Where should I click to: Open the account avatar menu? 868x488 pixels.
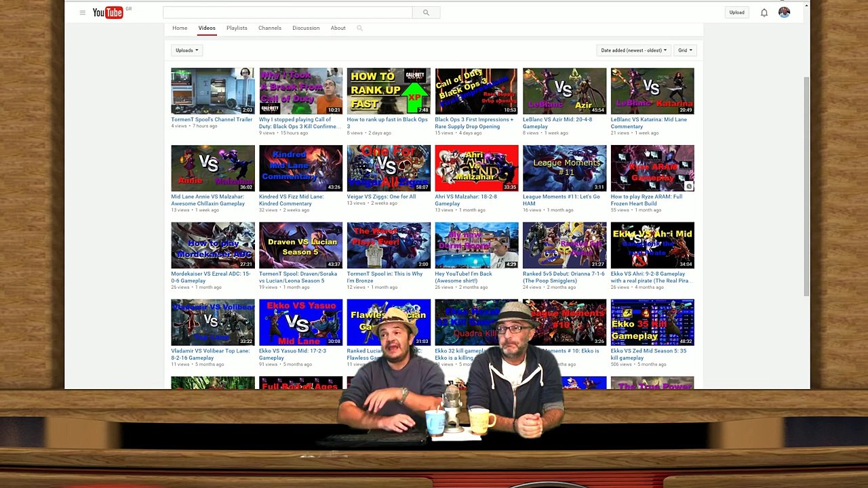click(x=784, y=12)
